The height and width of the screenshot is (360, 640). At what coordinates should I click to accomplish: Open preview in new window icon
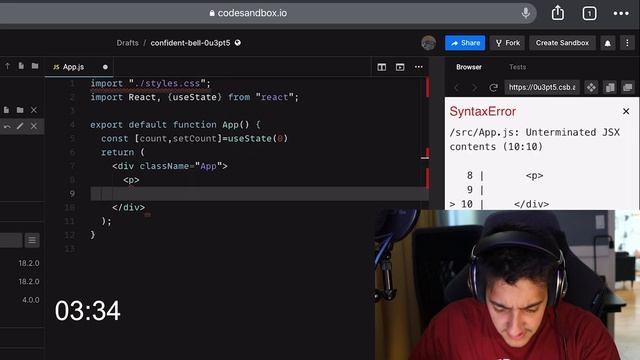point(628,87)
